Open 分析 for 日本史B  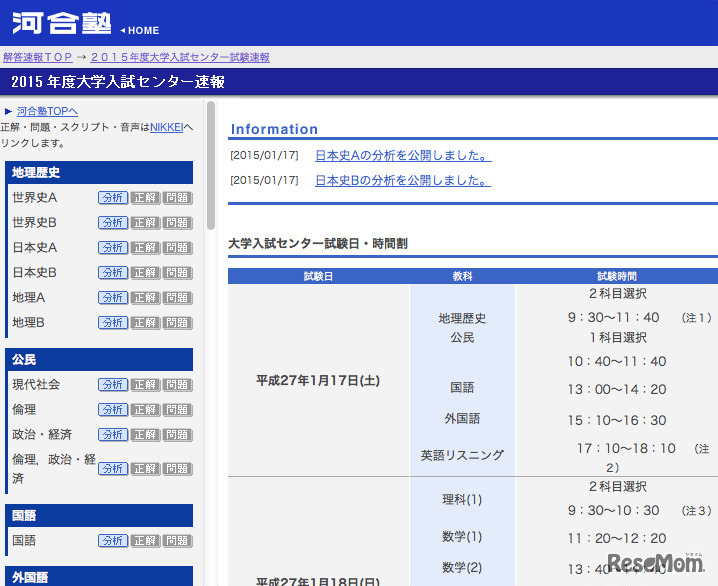(113, 273)
